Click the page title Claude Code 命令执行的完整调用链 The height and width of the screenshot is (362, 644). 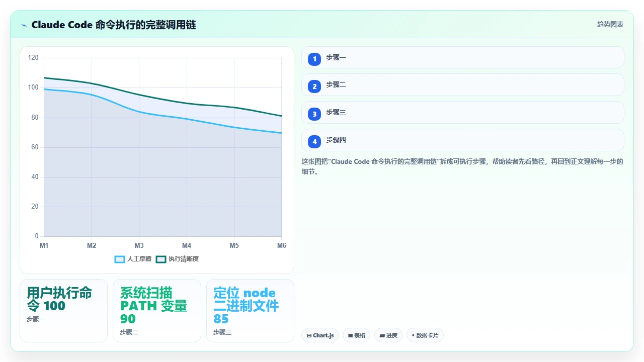pos(114,25)
